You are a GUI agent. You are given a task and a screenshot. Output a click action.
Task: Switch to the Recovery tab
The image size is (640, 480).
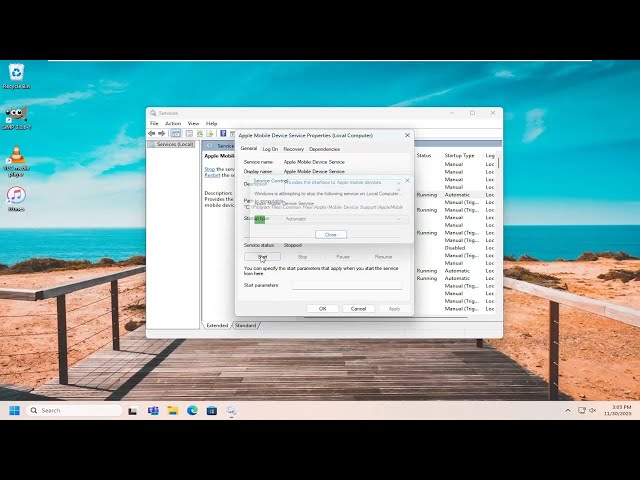pyautogui.click(x=293, y=149)
